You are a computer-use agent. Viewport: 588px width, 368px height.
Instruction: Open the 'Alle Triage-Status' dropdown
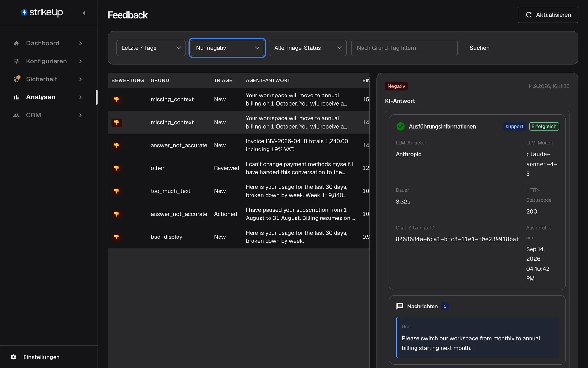click(x=308, y=48)
